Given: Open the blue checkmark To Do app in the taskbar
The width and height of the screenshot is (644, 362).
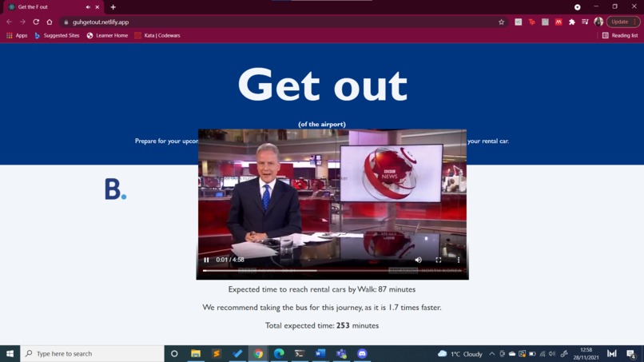Looking at the screenshot, I should (x=237, y=353).
